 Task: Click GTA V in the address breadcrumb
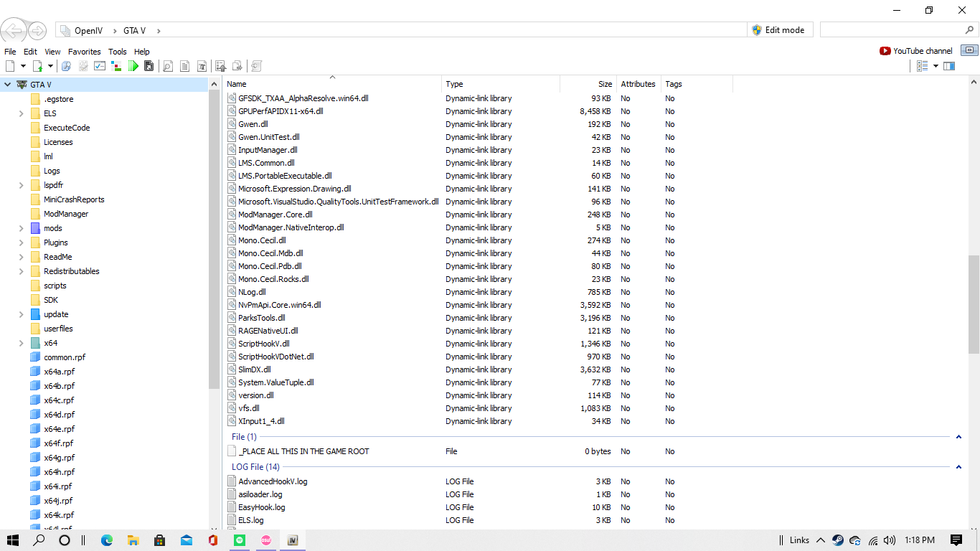pyautogui.click(x=134, y=30)
